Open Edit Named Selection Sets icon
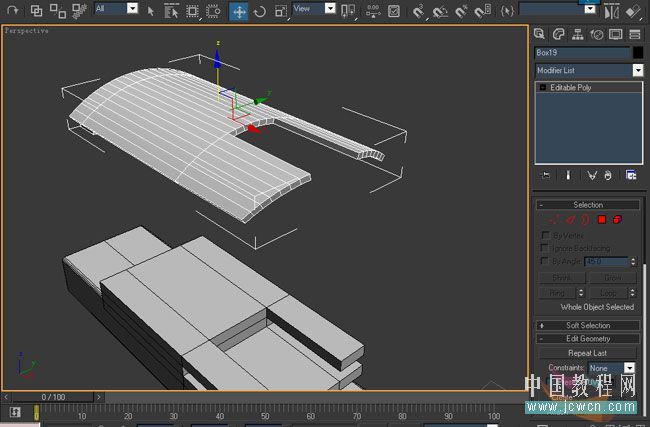650x427 pixels. pos(507,11)
